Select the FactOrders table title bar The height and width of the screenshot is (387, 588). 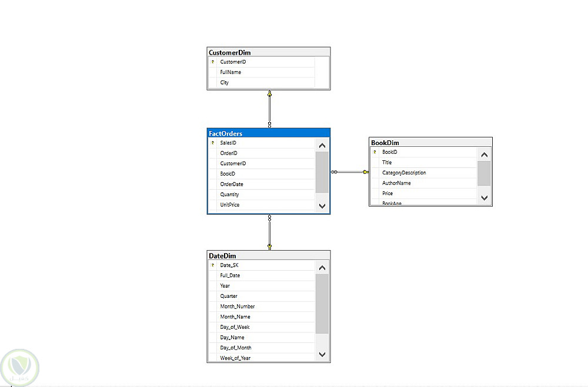click(x=269, y=133)
